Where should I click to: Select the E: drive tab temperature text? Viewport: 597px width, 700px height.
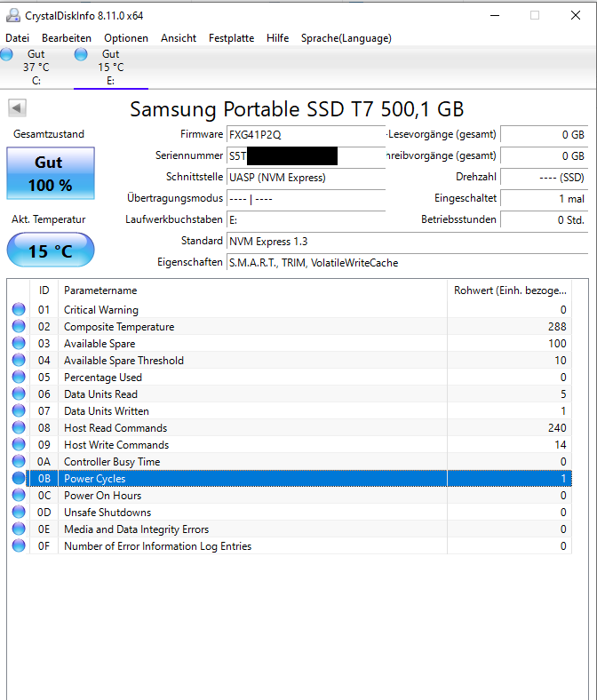(x=111, y=68)
